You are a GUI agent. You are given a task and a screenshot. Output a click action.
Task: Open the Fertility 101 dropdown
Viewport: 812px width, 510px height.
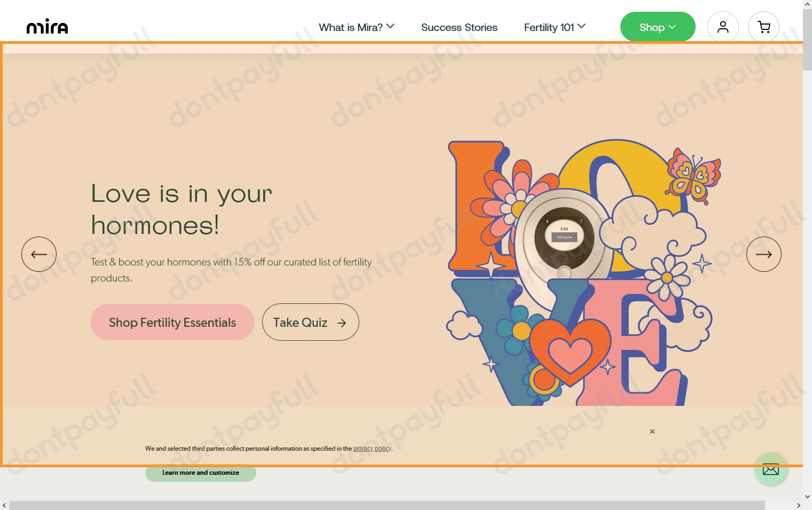coord(581,26)
